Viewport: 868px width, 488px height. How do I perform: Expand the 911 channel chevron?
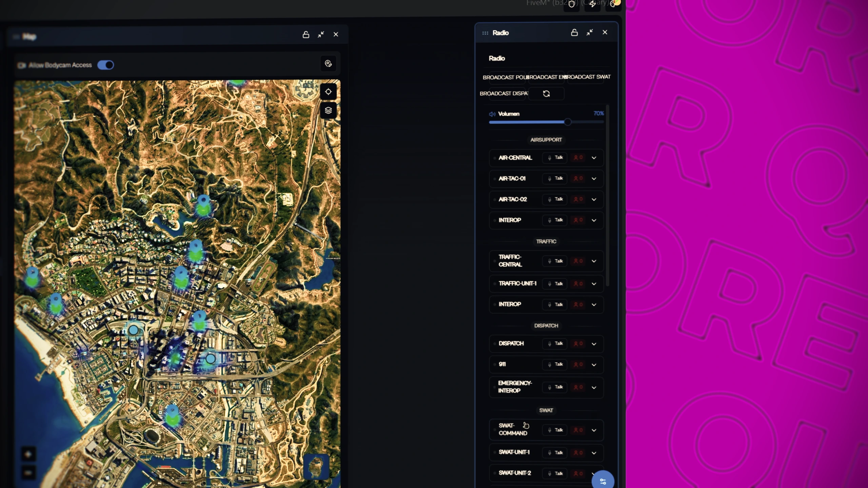tap(594, 365)
